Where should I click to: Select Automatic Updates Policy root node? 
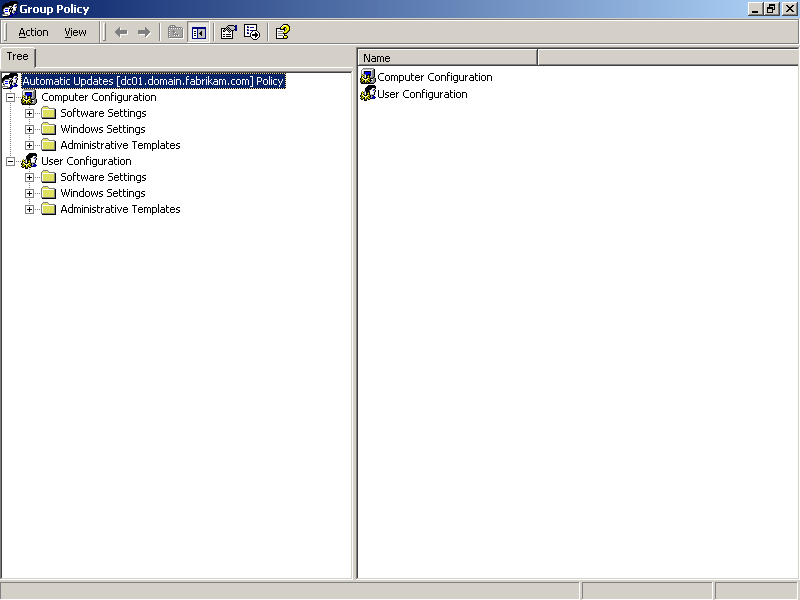click(152, 81)
